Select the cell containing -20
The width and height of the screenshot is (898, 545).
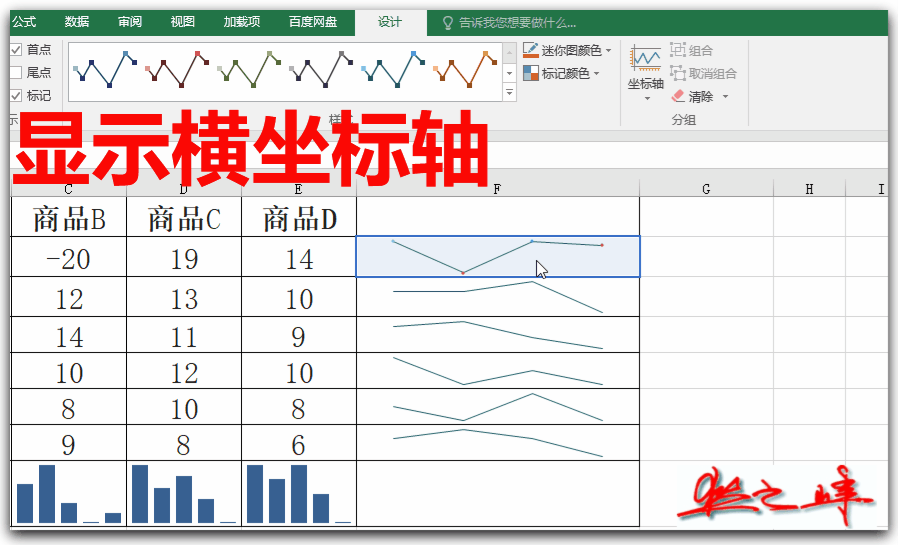(69, 258)
